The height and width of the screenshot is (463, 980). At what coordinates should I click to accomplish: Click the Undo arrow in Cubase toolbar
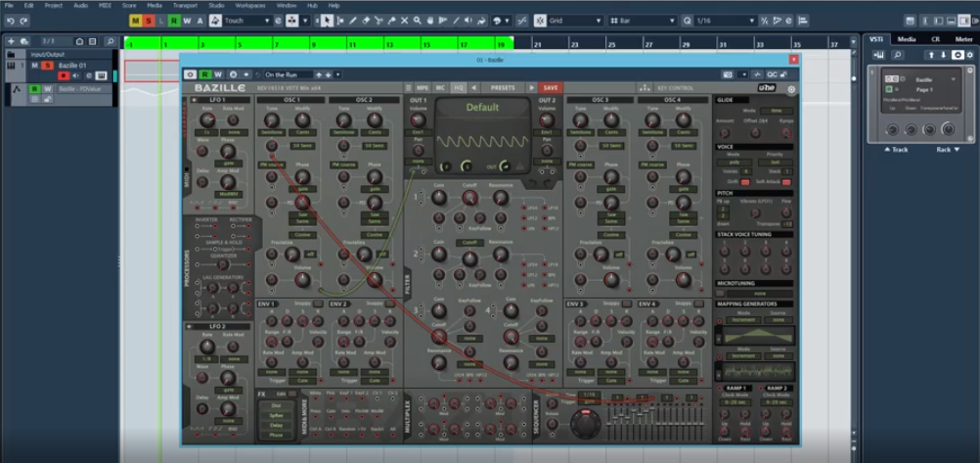click(x=10, y=21)
